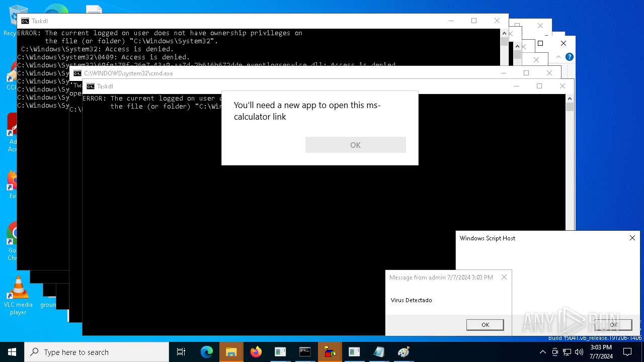Show hidden system tray icons
The image size is (644, 362).
(542, 352)
